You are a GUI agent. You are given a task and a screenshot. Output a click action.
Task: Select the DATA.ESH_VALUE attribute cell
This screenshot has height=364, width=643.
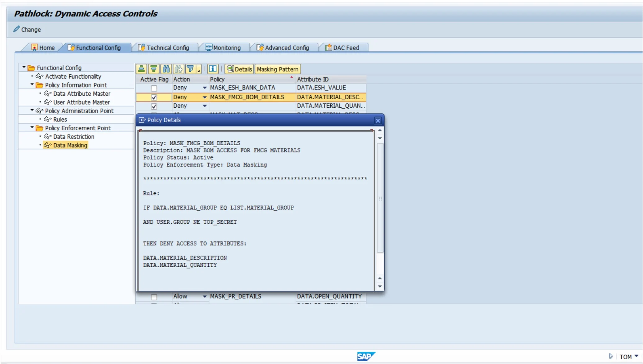(x=331, y=88)
